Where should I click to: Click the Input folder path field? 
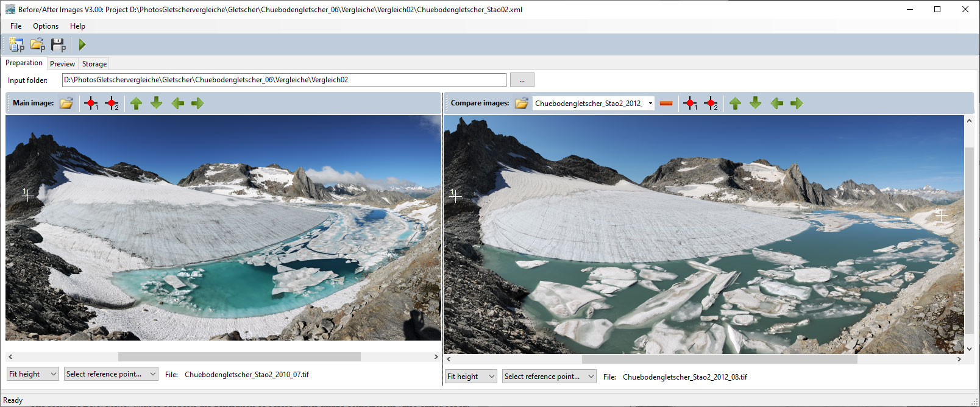pyautogui.click(x=284, y=80)
